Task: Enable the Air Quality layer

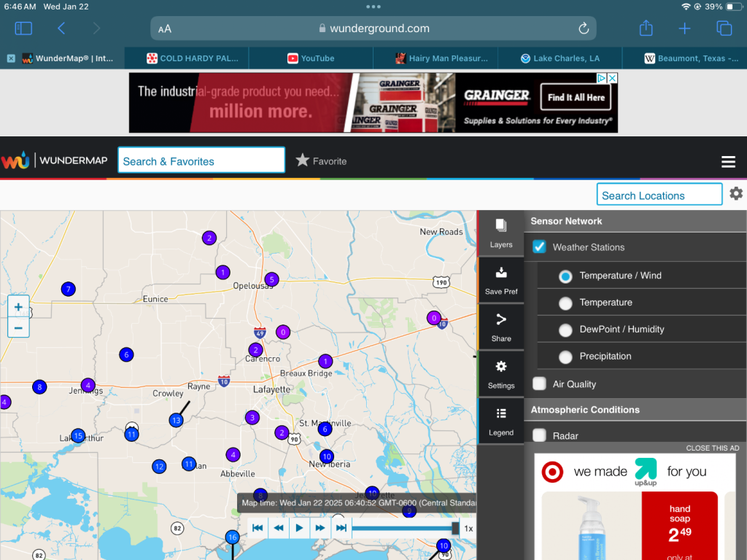Action: click(x=539, y=384)
